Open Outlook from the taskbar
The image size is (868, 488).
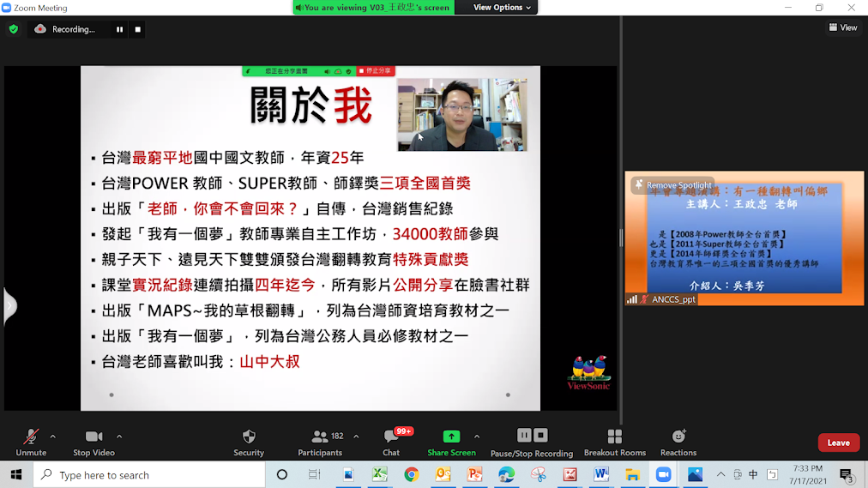point(443,475)
